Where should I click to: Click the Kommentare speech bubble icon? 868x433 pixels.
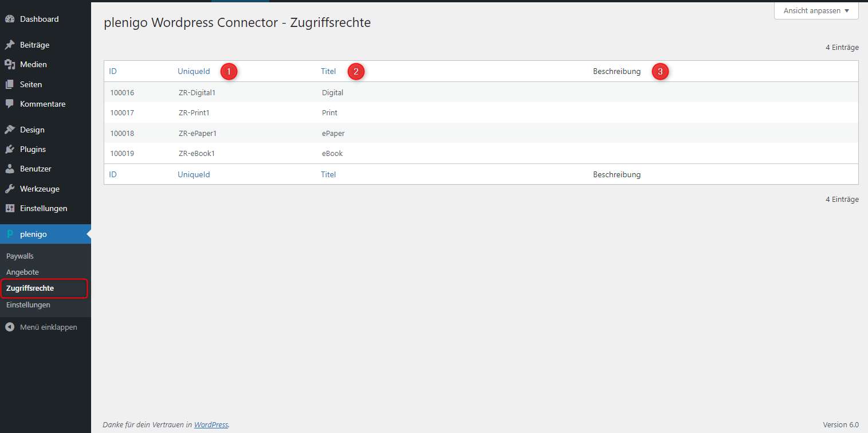10,104
